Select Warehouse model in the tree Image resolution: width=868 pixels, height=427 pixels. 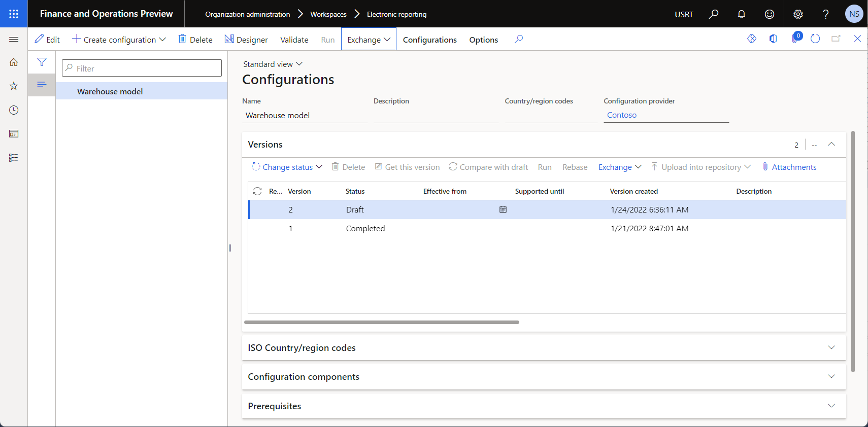pyautogui.click(x=142, y=91)
